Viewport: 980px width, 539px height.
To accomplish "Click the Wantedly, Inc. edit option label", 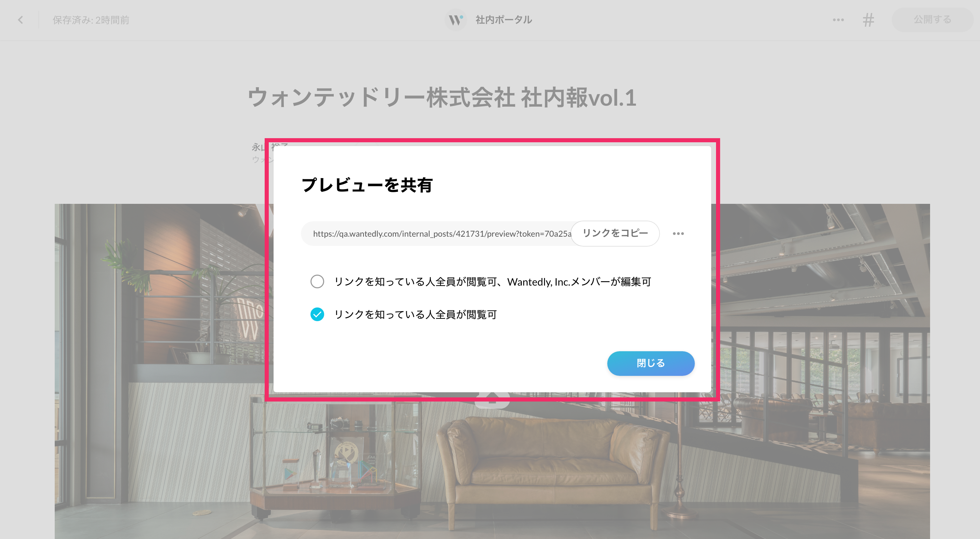I will tap(492, 282).
